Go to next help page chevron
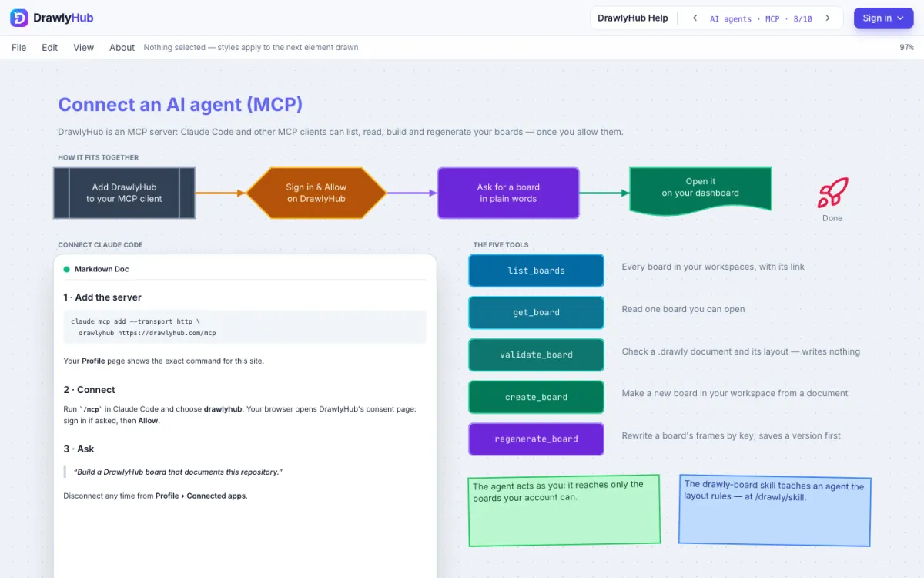 tap(828, 18)
